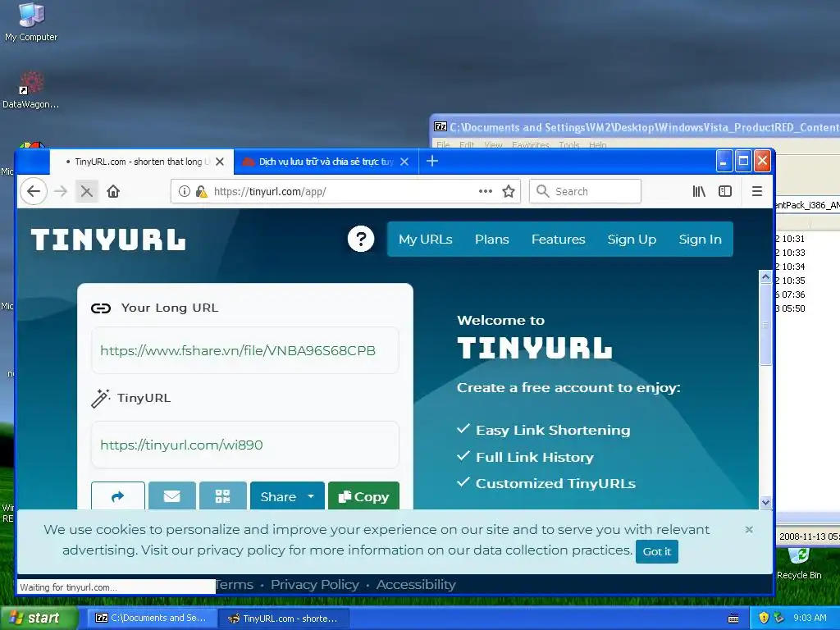Click the TINYURL logo in page header

[108, 240]
